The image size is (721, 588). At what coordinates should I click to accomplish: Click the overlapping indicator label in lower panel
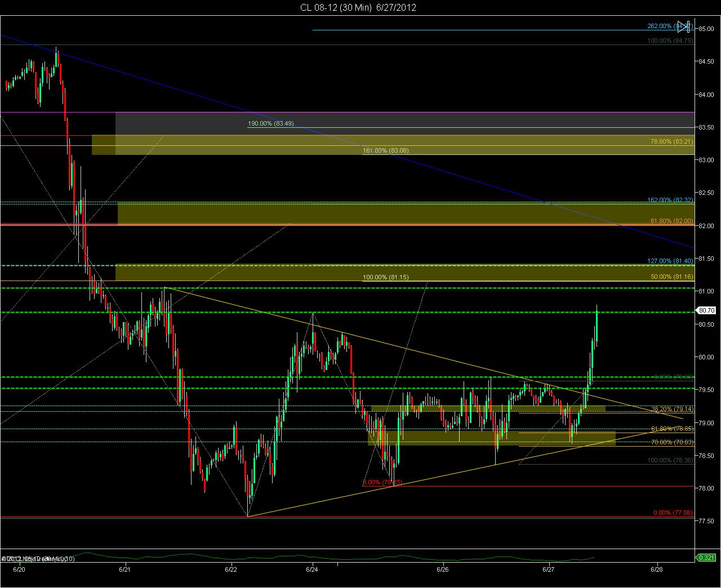point(38,558)
